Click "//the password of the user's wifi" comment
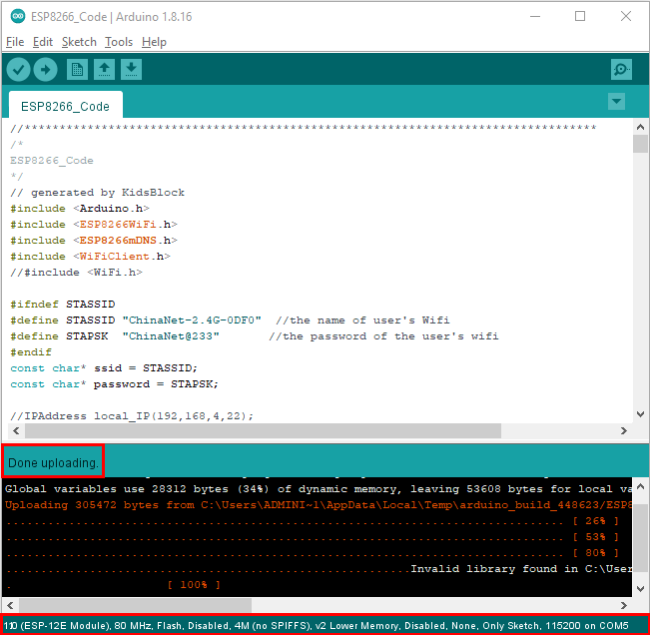 (384, 336)
